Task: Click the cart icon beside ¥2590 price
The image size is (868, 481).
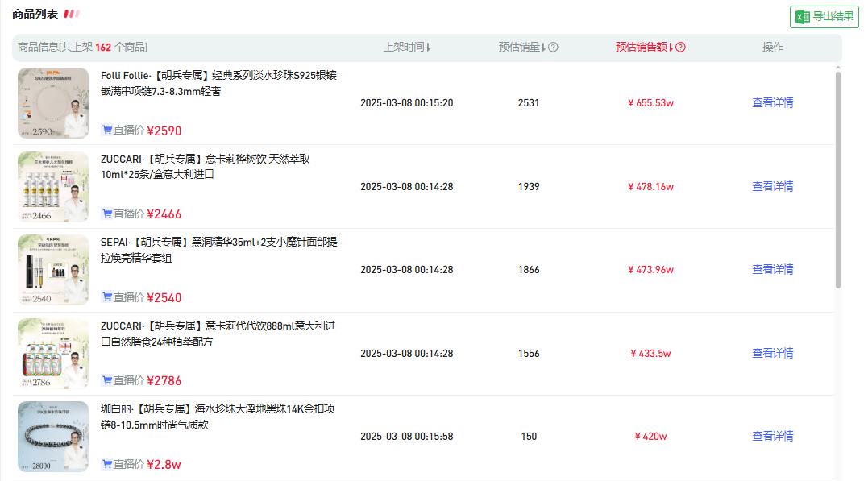Action: (106, 130)
